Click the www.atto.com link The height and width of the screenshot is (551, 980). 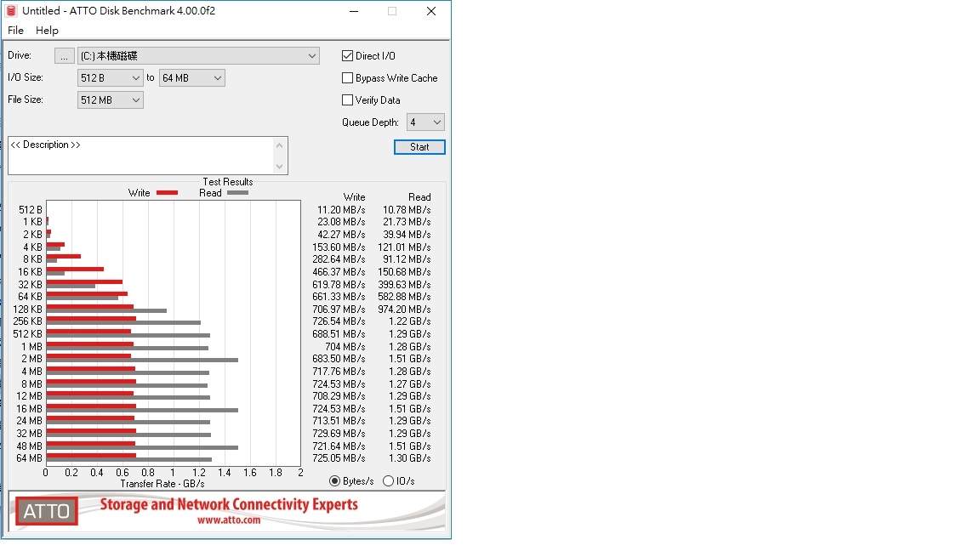[x=229, y=520]
